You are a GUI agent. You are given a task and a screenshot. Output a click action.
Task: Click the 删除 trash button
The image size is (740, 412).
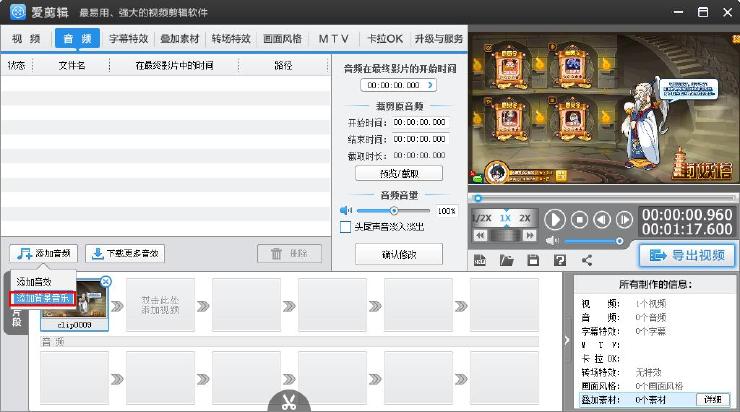pyautogui.click(x=289, y=254)
